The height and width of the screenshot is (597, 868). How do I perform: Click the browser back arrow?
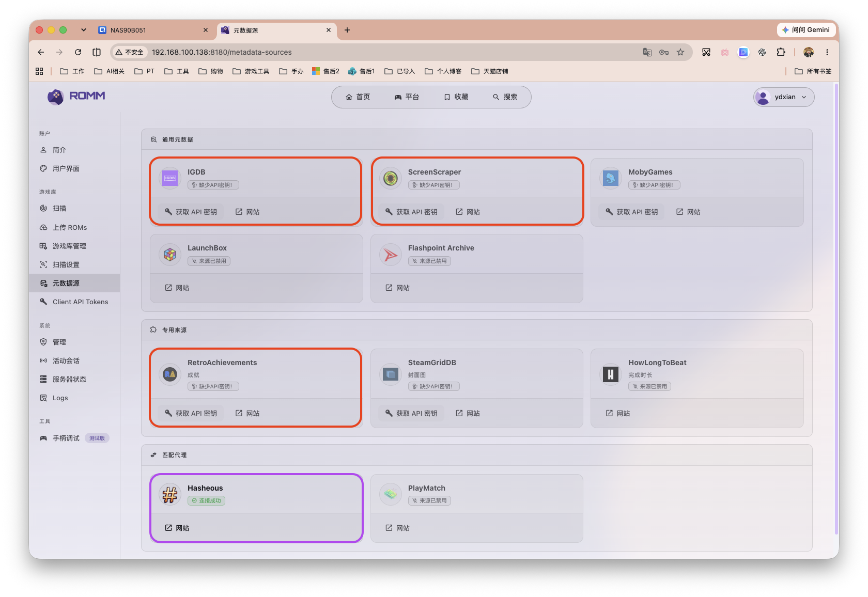point(41,52)
